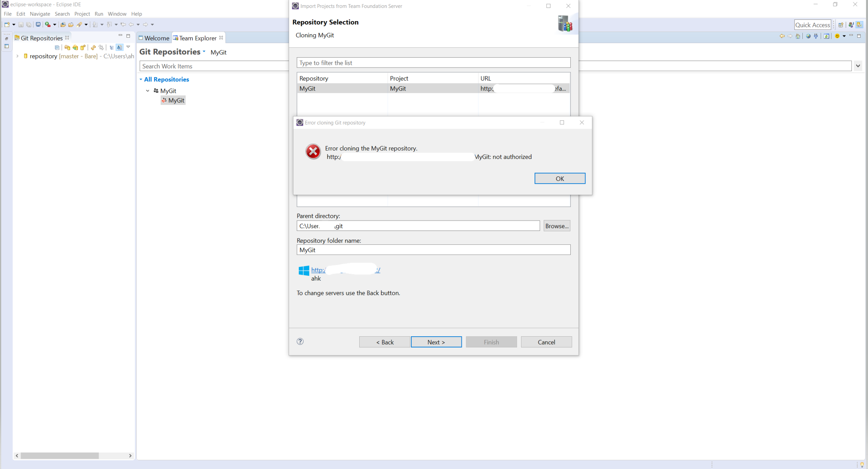Click the Run External Tools icon
The width and height of the screenshot is (868, 469).
tap(48, 25)
